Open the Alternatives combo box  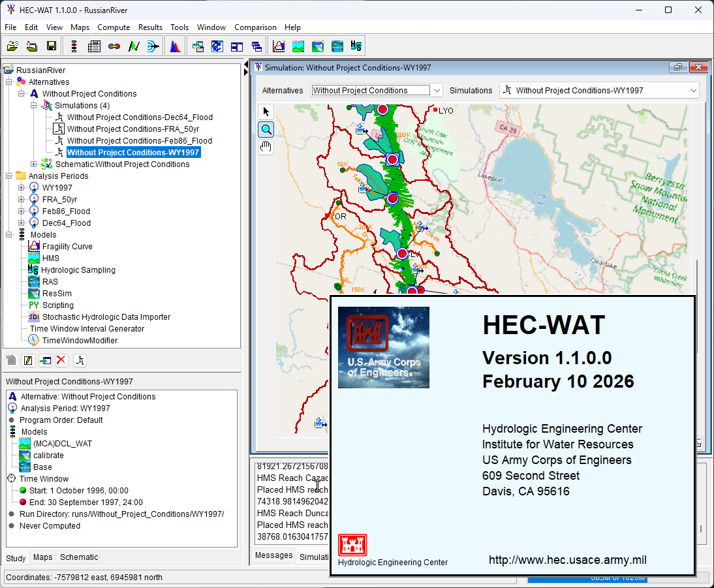point(376,90)
